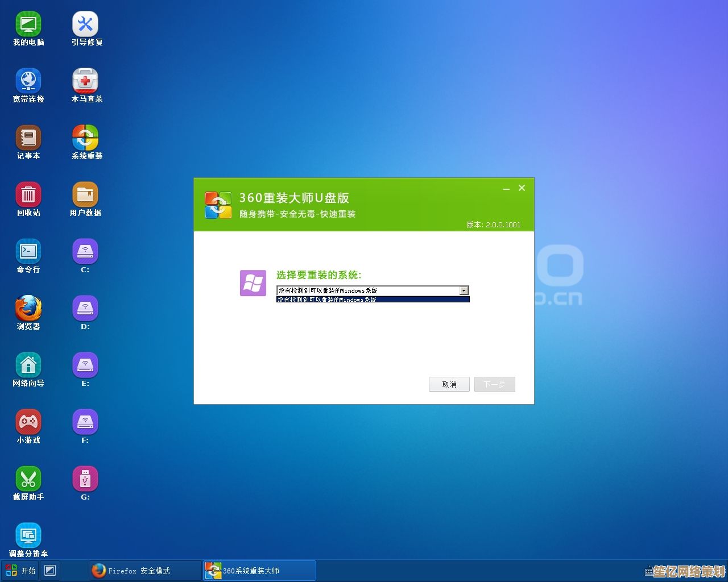Click the show desktop taskbar icon
The height and width of the screenshot is (582, 728).
(x=50, y=571)
